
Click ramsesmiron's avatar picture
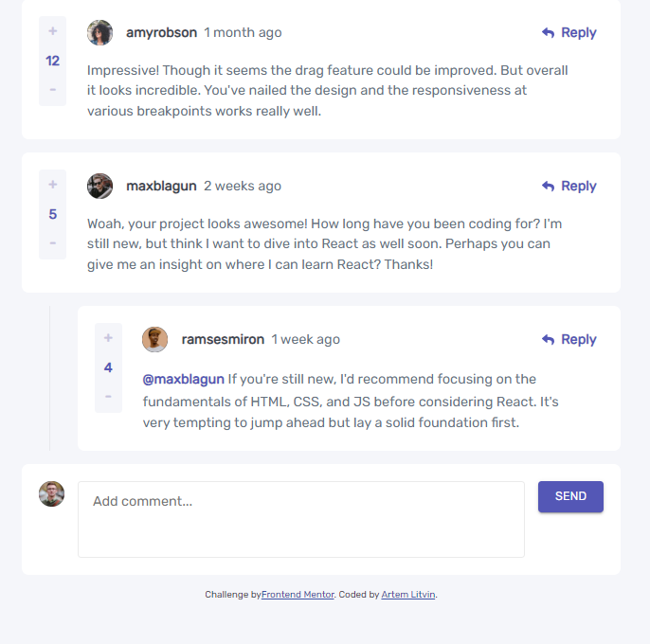[155, 339]
